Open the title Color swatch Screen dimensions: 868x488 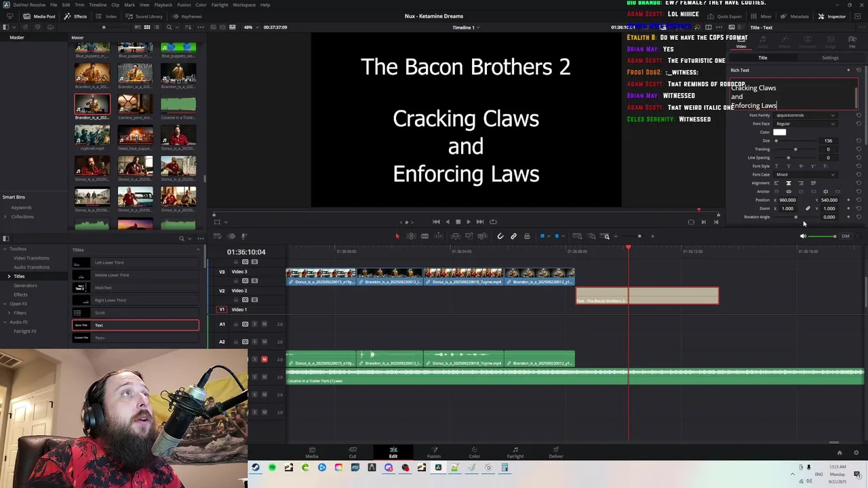[x=780, y=132]
